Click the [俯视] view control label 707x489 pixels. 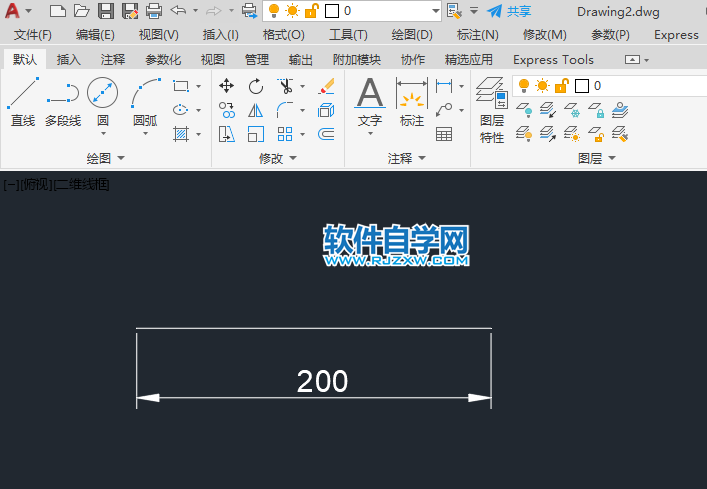tap(37, 184)
